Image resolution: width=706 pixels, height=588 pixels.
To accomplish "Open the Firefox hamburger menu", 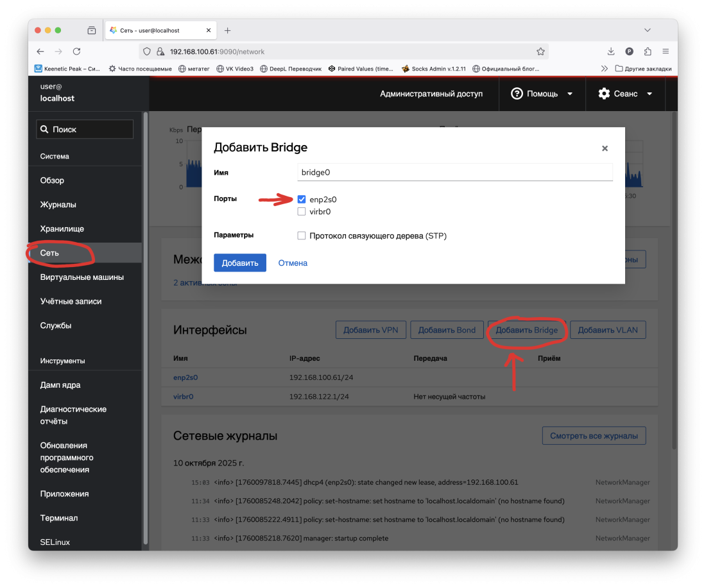I will click(x=666, y=51).
